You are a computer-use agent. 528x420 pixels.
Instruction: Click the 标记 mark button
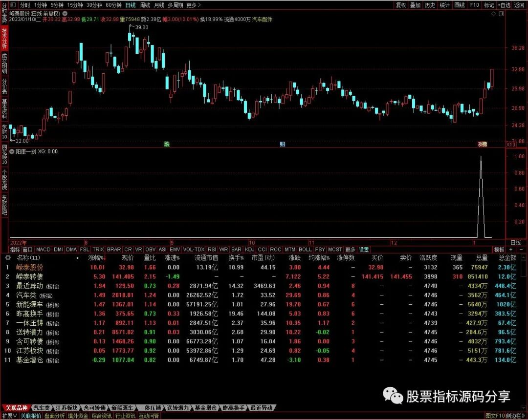coord(488,5)
